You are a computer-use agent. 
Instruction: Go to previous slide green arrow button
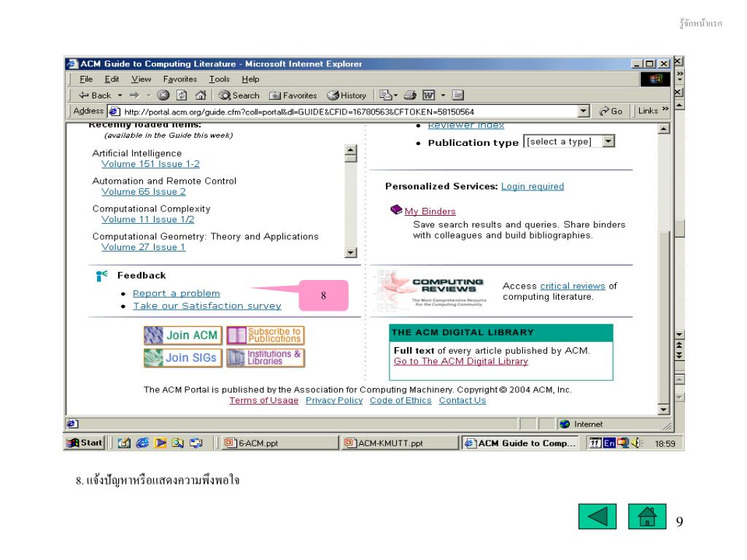tap(597, 516)
